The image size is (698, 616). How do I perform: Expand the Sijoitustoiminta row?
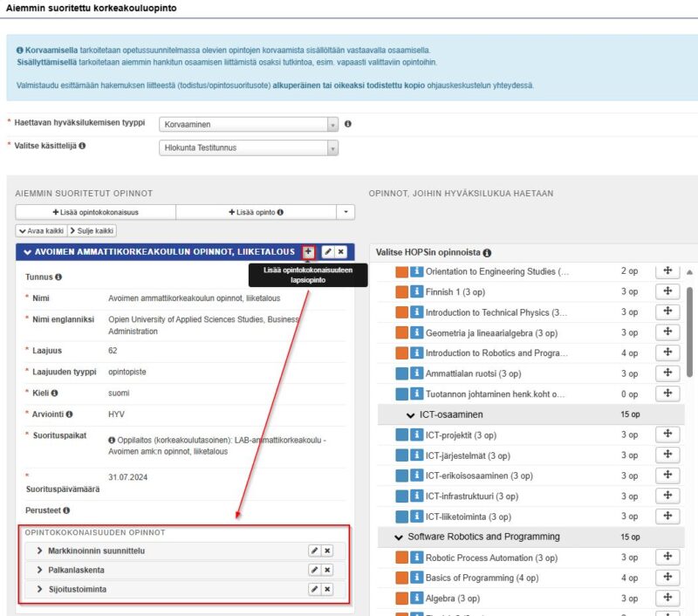pos(39,589)
